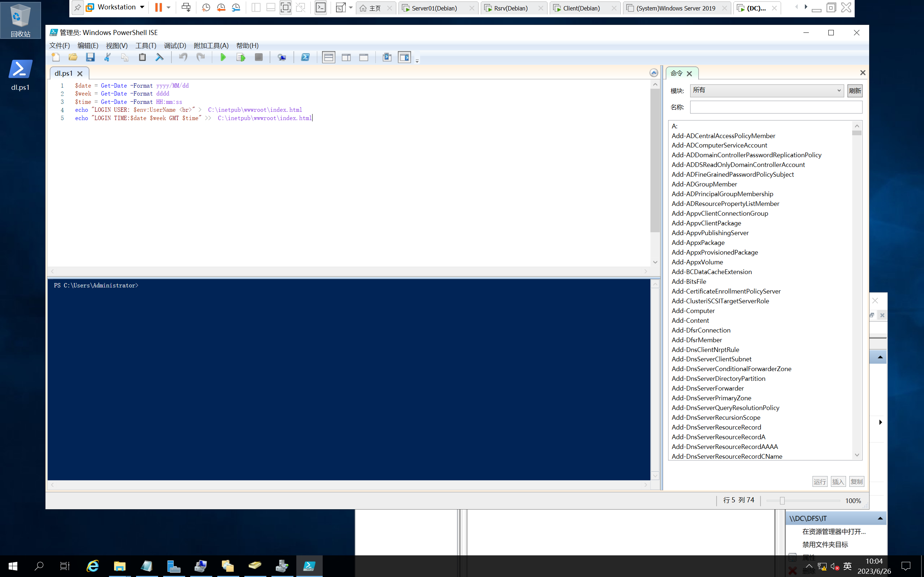Click the 刷新 refresh button
This screenshot has height=577, width=924.
pos(854,91)
